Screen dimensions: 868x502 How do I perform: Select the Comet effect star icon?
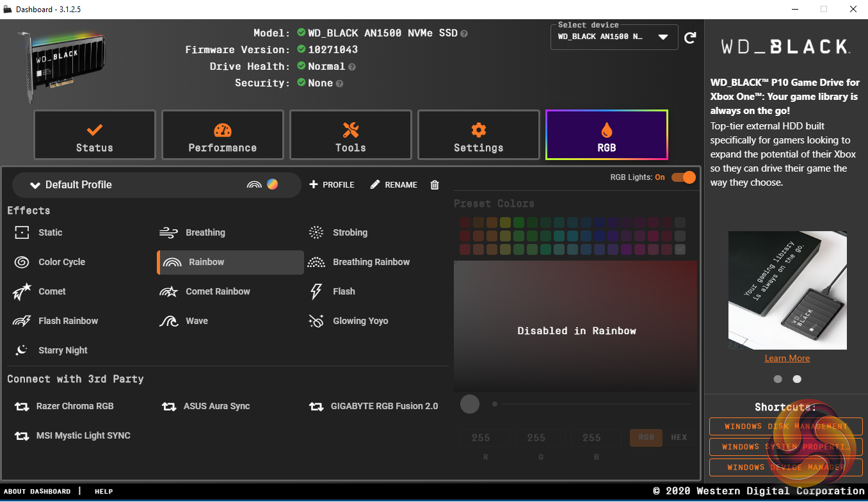(22, 292)
